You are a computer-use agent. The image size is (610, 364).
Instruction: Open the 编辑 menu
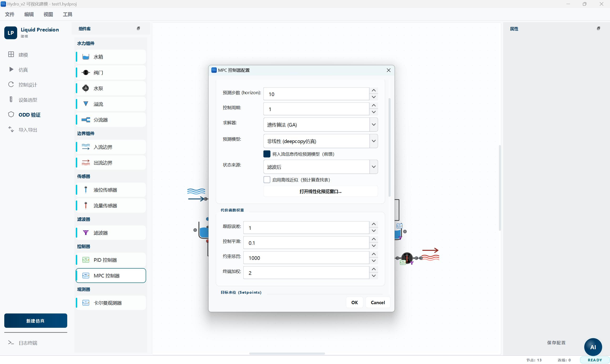click(29, 14)
